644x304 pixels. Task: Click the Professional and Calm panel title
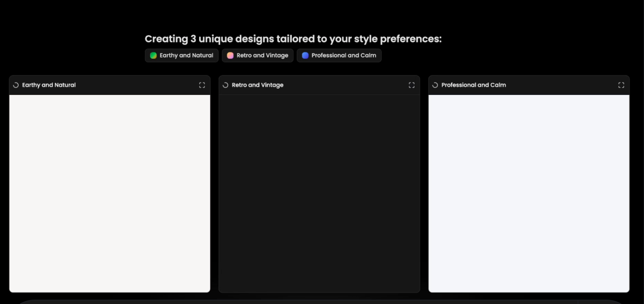pyautogui.click(x=473, y=85)
